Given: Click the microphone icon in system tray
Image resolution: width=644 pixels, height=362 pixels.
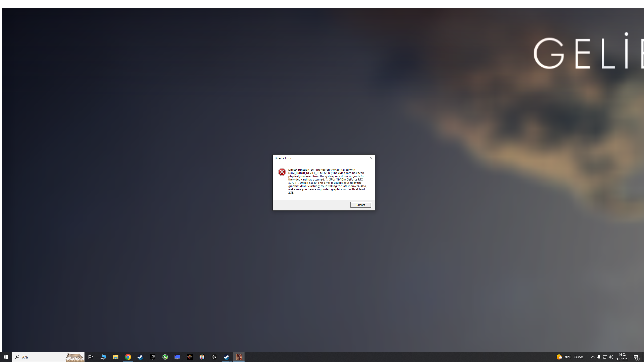Looking at the screenshot, I should pyautogui.click(x=599, y=357).
